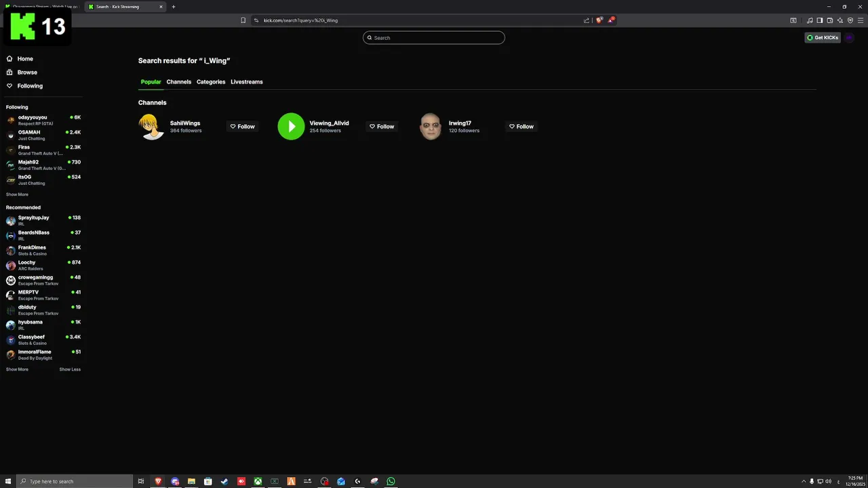Click the browser address bar URL

tap(300, 20)
